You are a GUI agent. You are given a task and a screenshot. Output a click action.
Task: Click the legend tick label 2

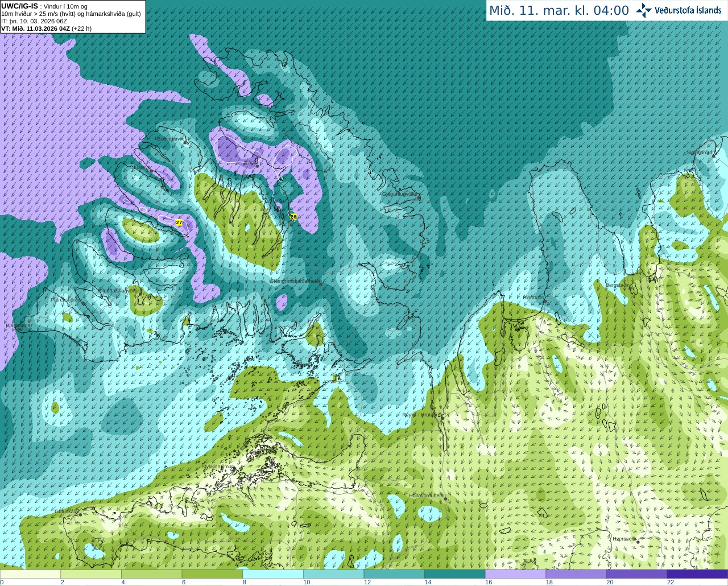62,582
